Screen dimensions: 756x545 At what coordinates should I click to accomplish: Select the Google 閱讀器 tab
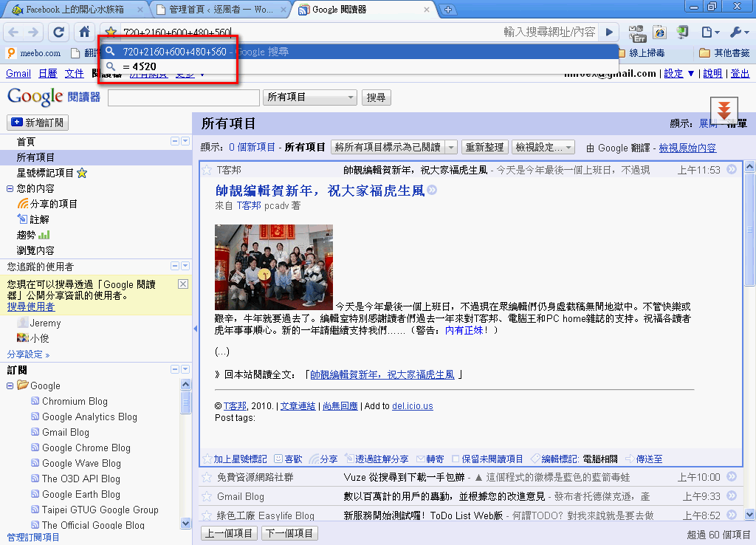point(340,9)
